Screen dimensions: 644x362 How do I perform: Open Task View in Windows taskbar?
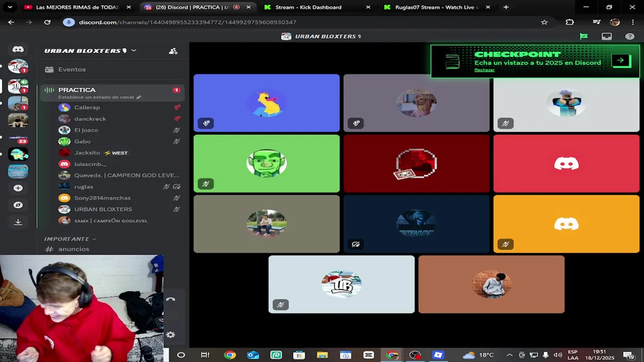205,355
